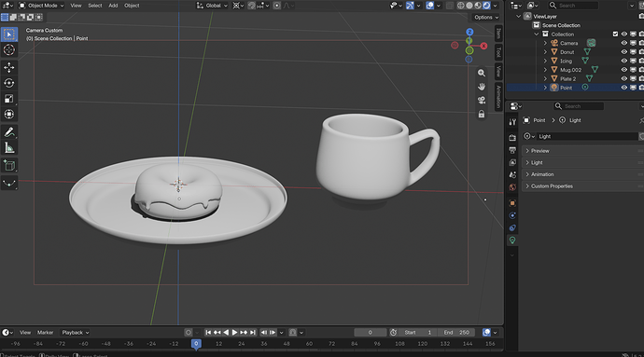Click the End 250 frame field
This screenshot has height=357, width=644.
coord(456,333)
